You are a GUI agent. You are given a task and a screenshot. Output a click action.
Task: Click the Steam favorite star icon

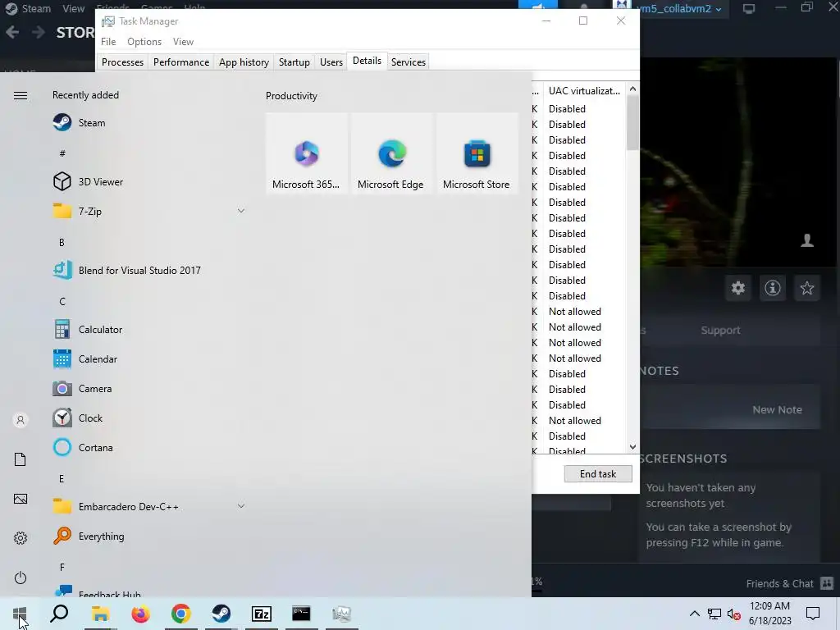807,288
